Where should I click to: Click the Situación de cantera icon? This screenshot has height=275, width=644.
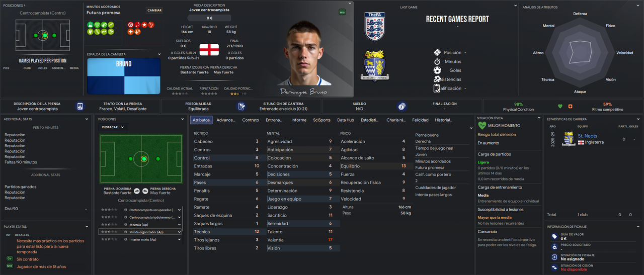pos(242,106)
